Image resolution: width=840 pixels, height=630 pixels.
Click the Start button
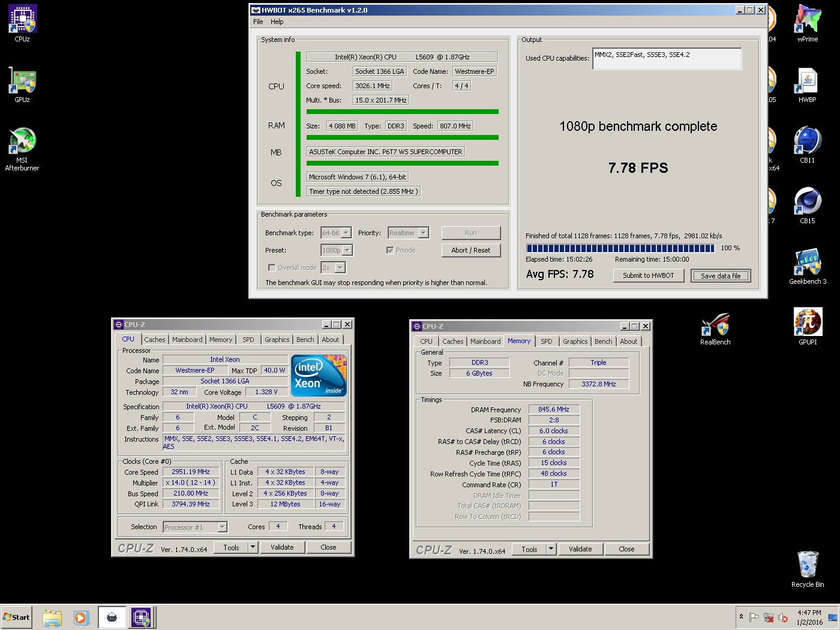17,617
